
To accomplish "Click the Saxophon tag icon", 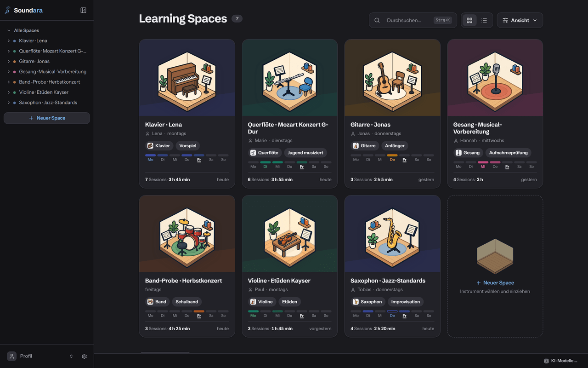I will (356, 302).
